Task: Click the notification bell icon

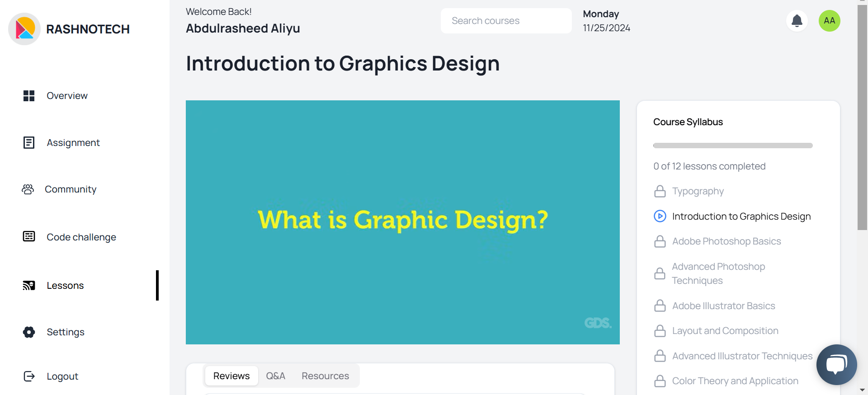Action: coord(797,21)
